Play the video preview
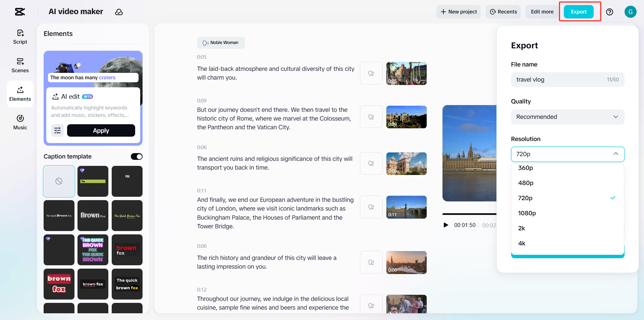The height and width of the screenshot is (320, 644). (x=446, y=225)
